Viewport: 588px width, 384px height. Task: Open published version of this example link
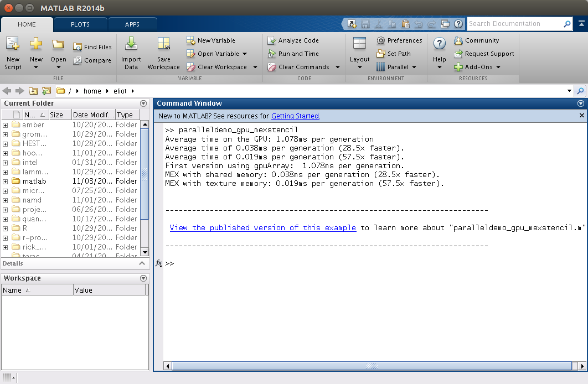[262, 227]
